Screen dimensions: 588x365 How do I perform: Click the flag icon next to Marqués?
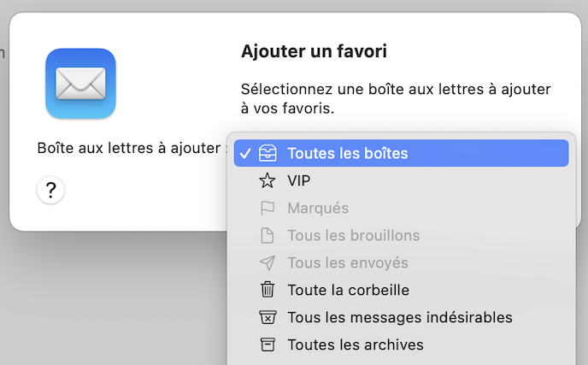click(268, 209)
